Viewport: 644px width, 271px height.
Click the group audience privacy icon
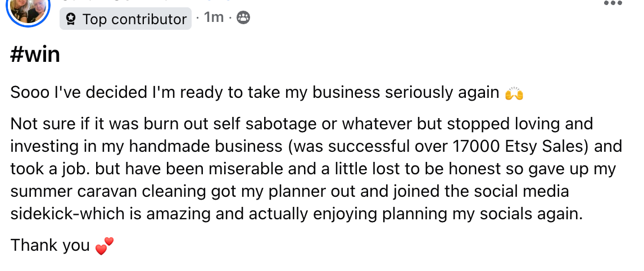click(243, 18)
